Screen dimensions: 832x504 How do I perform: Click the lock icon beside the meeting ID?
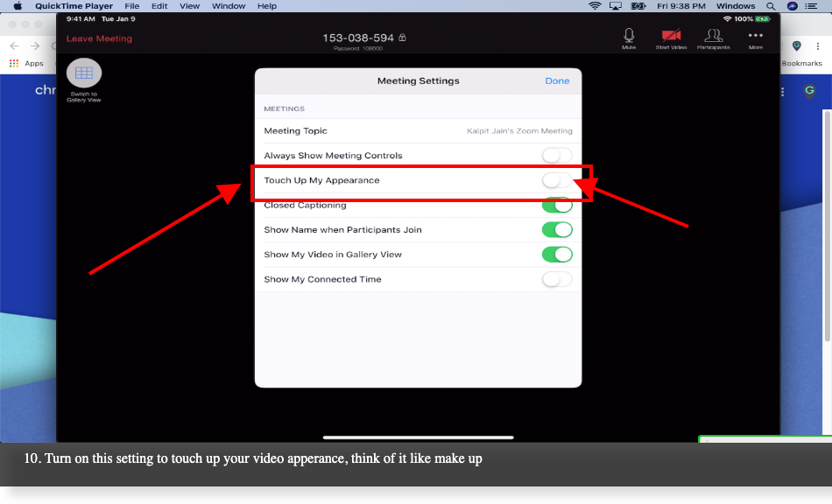[402, 37]
